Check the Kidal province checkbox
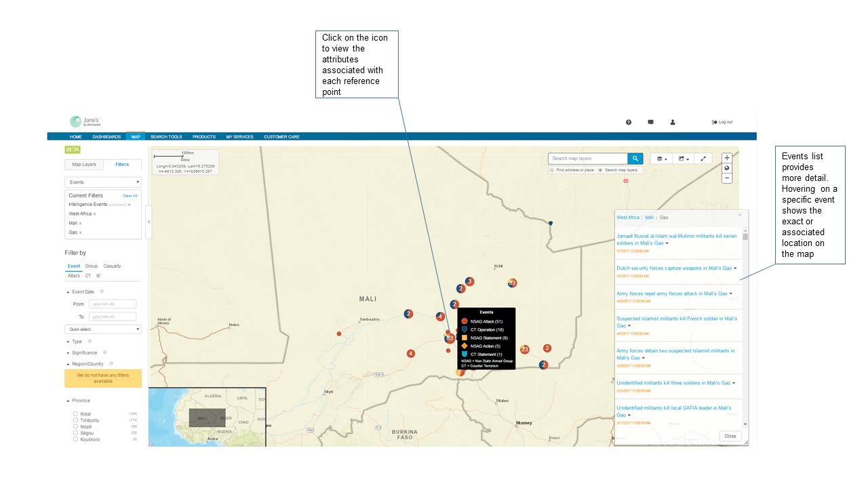The image size is (868, 488). click(x=75, y=413)
